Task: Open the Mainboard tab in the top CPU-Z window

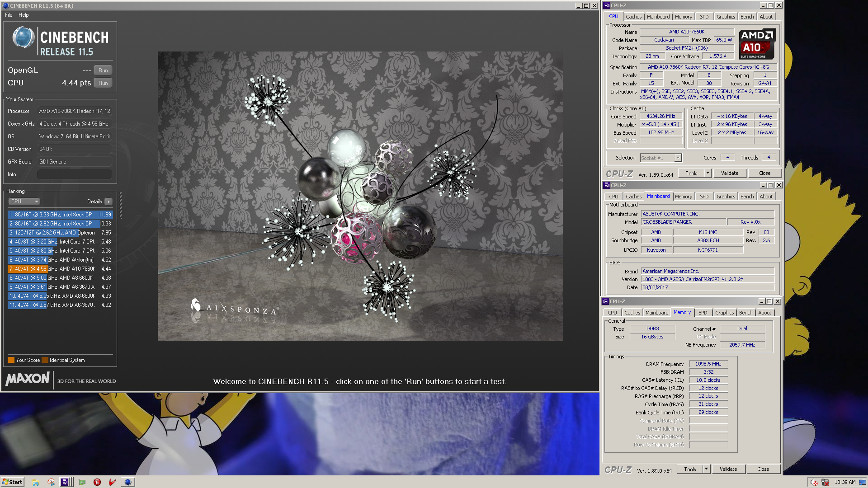Action: [x=658, y=17]
